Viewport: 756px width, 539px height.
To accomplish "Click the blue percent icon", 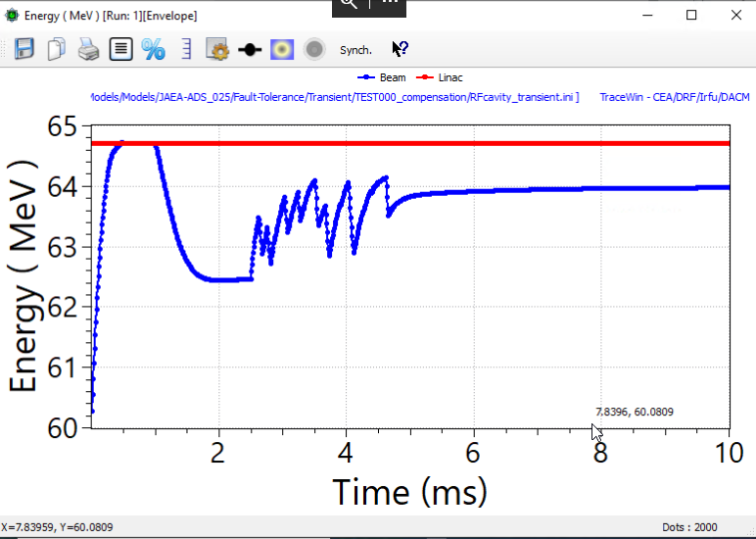I will [153, 49].
